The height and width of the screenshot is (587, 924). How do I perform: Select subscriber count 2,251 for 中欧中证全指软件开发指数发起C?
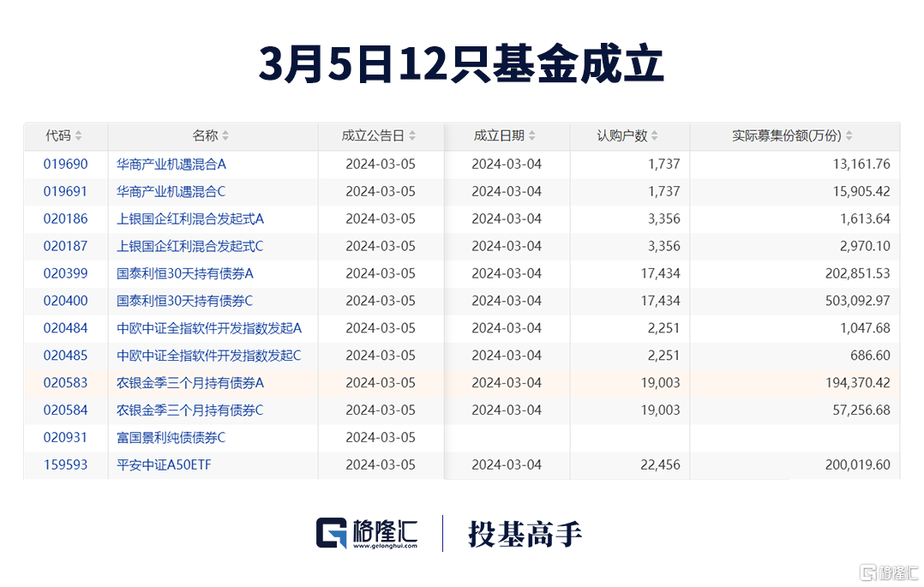point(664,356)
